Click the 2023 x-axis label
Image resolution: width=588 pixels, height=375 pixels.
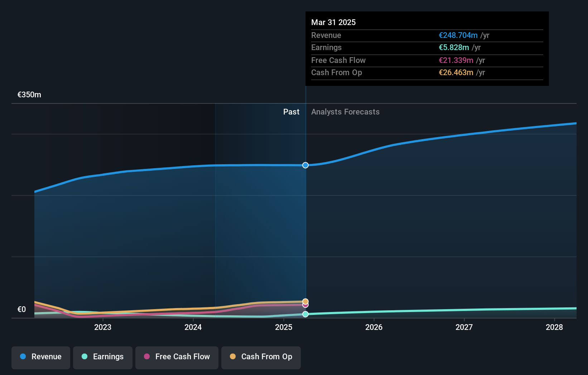tap(103, 327)
